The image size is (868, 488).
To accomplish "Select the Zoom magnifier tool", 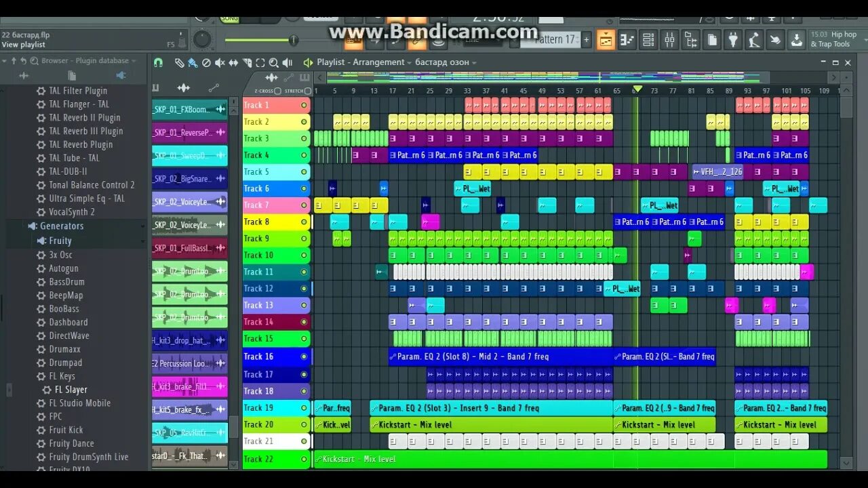I will pyautogui.click(x=273, y=62).
